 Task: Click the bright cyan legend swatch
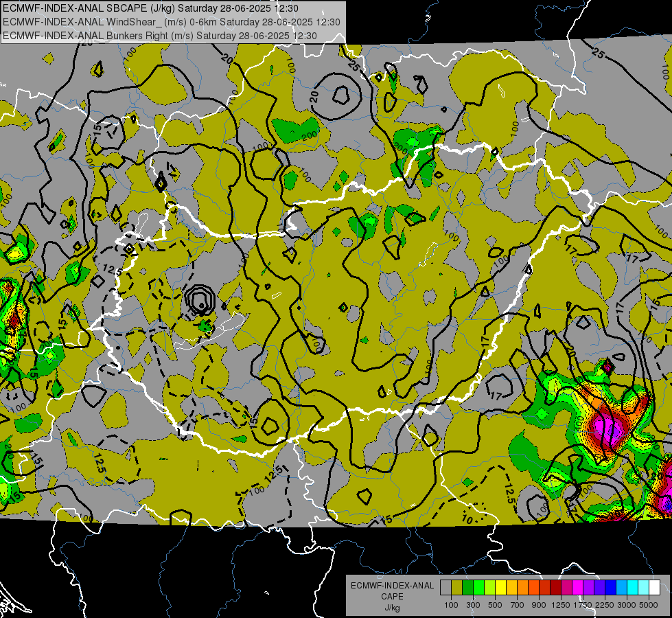633,588
